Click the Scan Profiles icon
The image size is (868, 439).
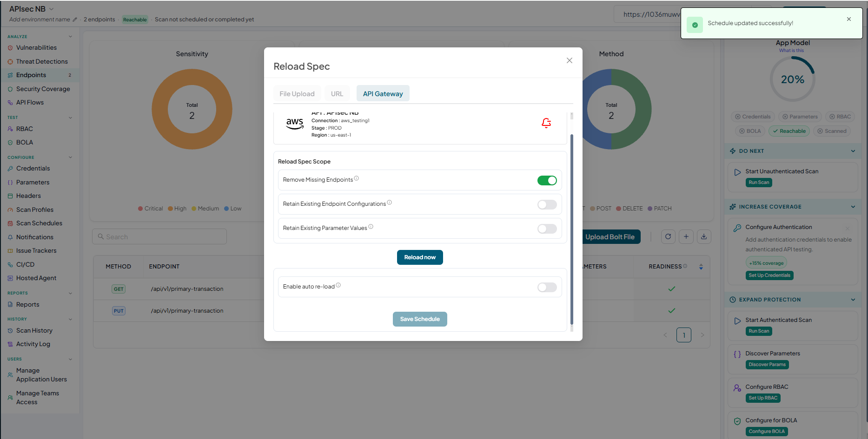(x=10, y=210)
